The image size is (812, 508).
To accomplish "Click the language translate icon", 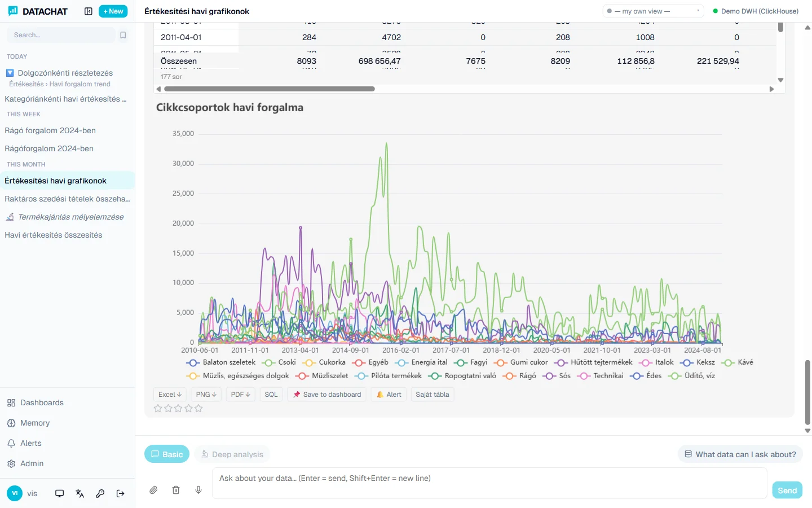I will (80, 493).
